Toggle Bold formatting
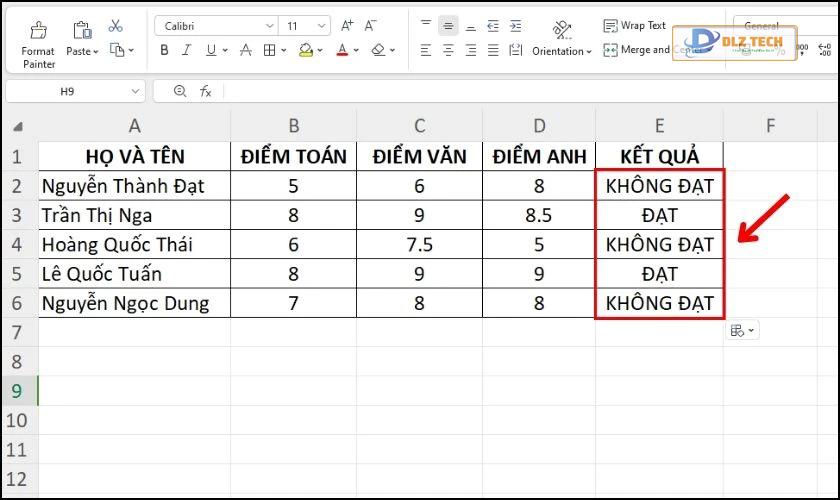This screenshot has width=840, height=500. (164, 50)
